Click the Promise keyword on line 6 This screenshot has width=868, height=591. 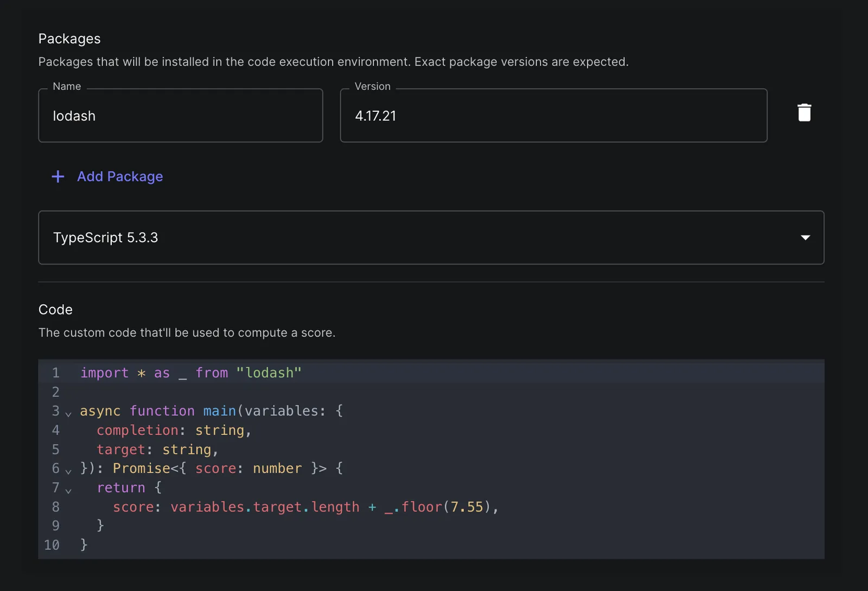pyautogui.click(x=142, y=468)
